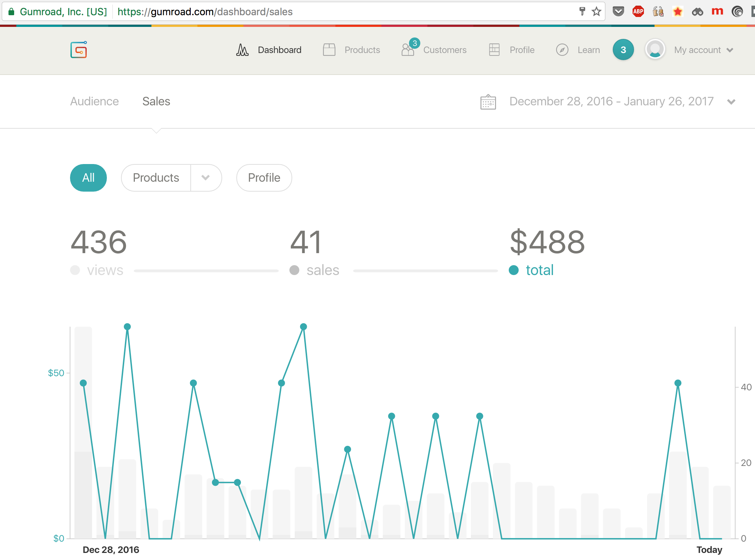Viewport: 755px width, 560px height.
Task: Click the $50 axis label
Action: pos(56,373)
